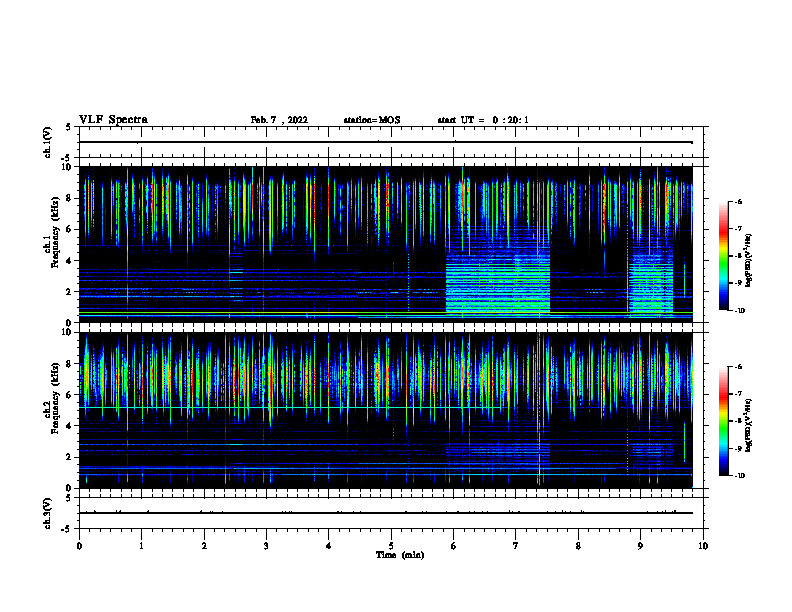The image size is (792, 612).
Task: Click the horizontal 5 kHz line in ch.2 spectrogram
Action: click(x=290, y=407)
